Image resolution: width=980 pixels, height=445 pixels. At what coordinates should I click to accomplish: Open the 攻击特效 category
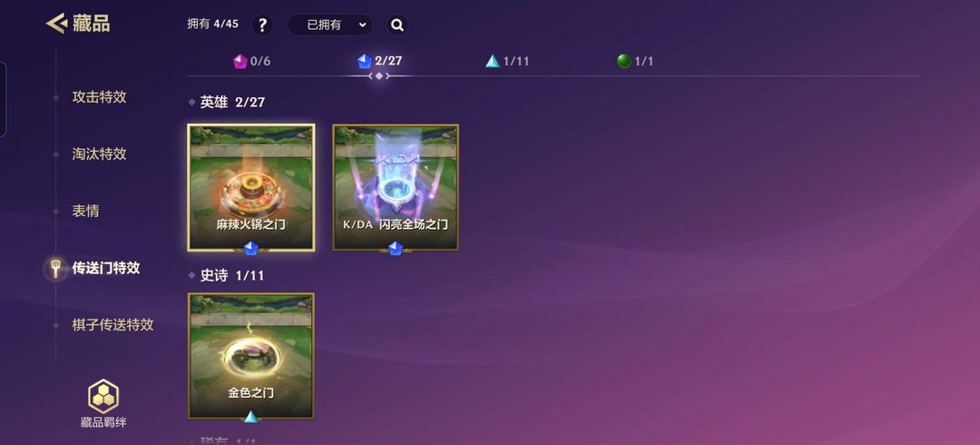pyautogui.click(x=100, y=97)
